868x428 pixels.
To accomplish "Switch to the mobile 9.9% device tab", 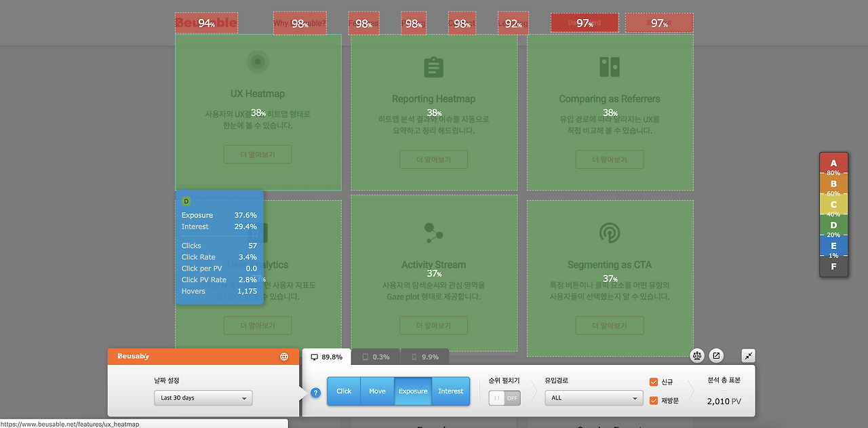I will (425, 357).
